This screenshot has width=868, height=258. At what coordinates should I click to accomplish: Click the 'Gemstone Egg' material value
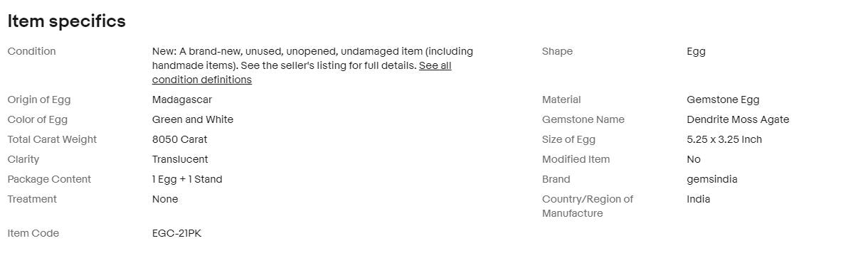[x=723, y=100]
